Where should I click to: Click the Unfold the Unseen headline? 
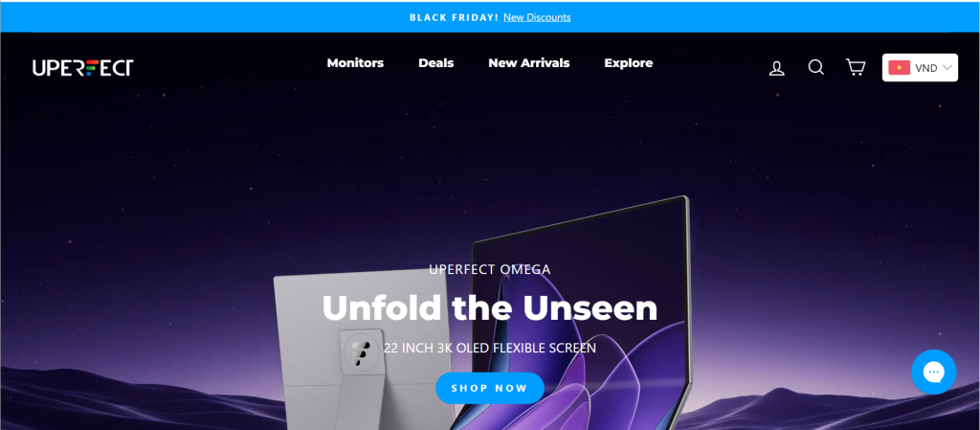489,307
